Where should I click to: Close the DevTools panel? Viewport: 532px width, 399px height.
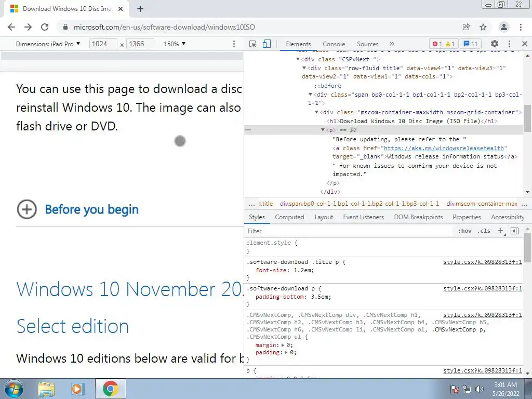[525, 44]
